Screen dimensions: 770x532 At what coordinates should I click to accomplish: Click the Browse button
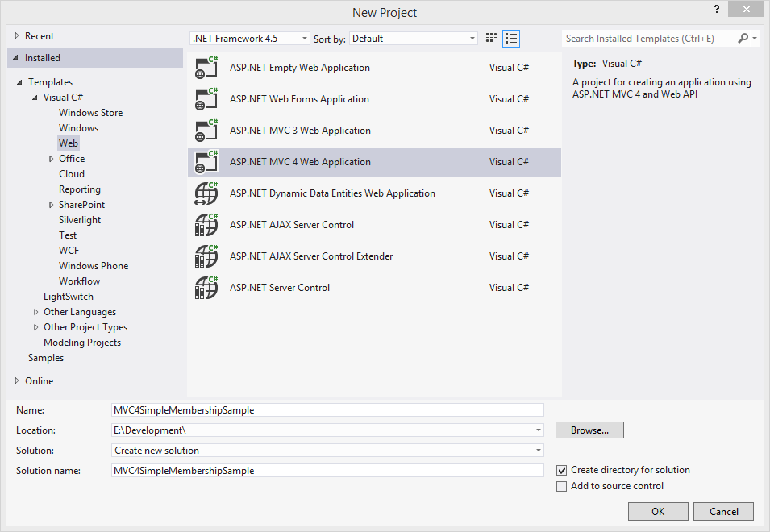(x=589, y=430)
